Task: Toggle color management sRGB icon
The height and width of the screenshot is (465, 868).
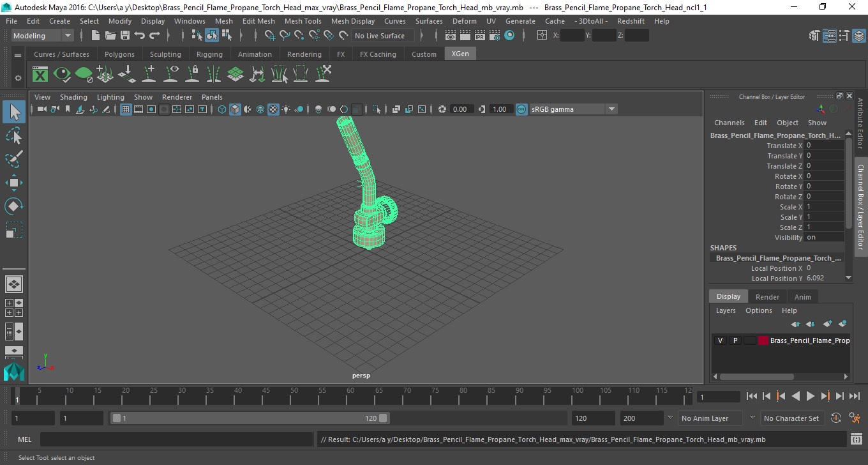Action: click(x=521, y=109)
